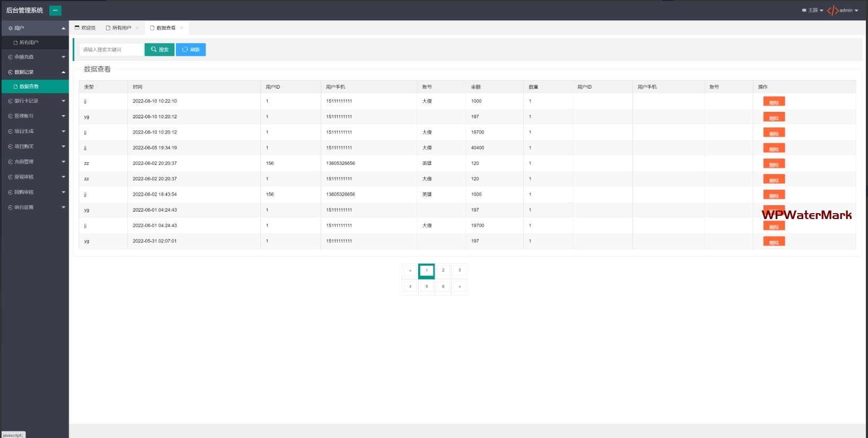
Task: Open 所有用户 in the sidebar
Action: coord(29,42)
